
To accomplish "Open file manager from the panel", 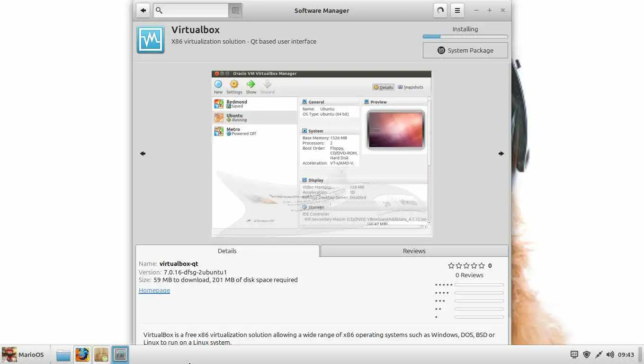I will pyautogui.click(x=63, y=355).
